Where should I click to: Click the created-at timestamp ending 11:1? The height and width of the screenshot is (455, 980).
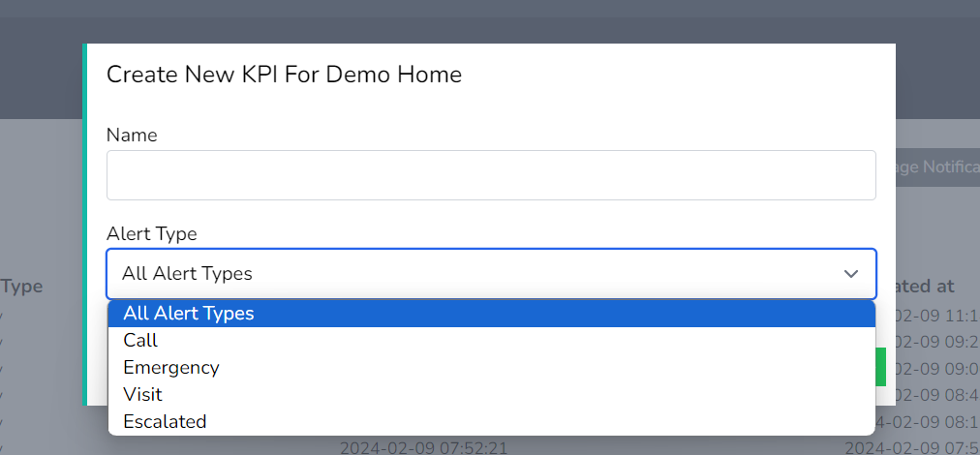[x=936, y=314]
